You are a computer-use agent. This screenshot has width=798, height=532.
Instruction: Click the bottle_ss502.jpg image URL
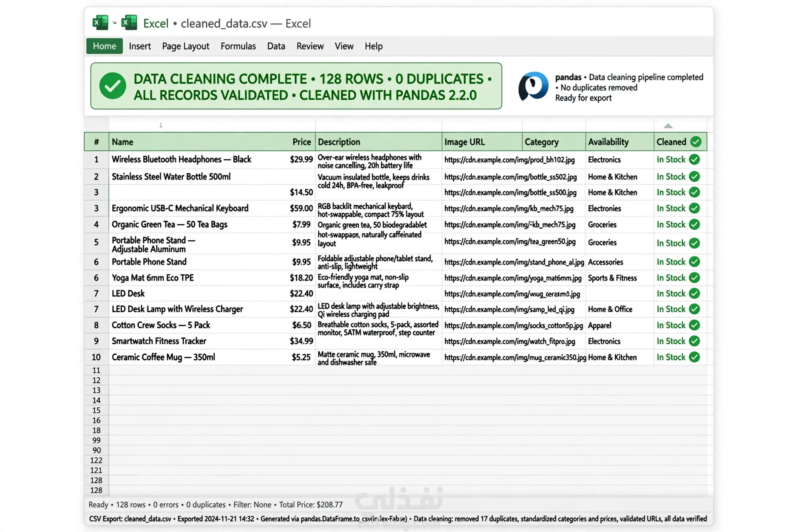tap(510, 177)
